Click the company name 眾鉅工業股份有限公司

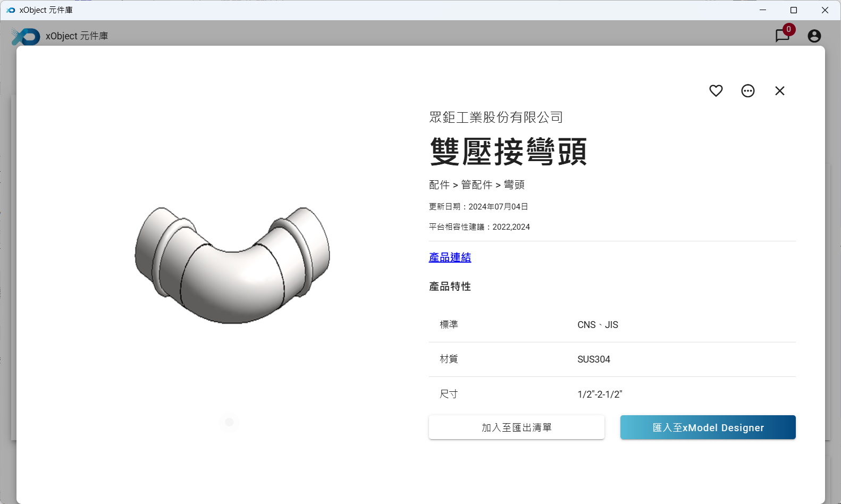[495, 117]
